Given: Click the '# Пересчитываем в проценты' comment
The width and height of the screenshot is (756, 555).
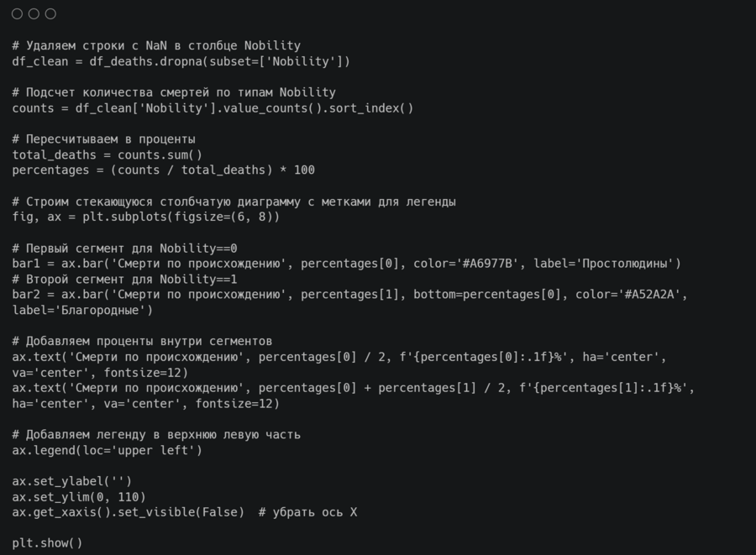Looking at the screenshot, I should pyautogui.click(x=103, y=139).
